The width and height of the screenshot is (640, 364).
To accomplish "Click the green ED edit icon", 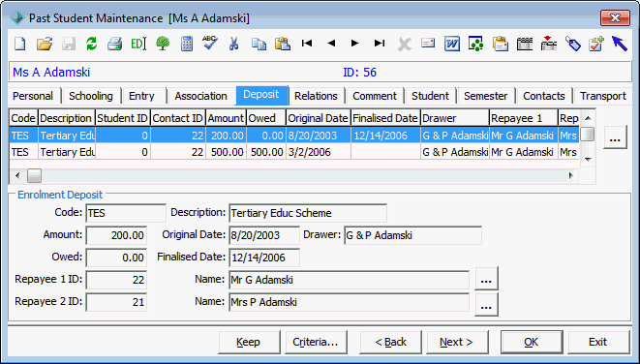I will coord(138,44).
